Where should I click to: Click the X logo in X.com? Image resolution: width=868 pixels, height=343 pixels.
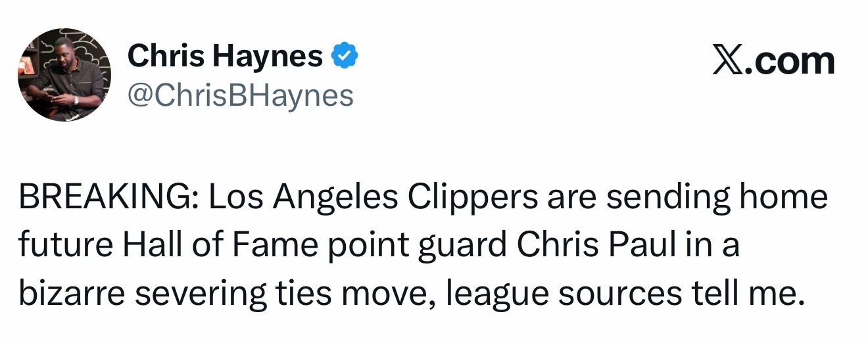(x=727, y=60)
